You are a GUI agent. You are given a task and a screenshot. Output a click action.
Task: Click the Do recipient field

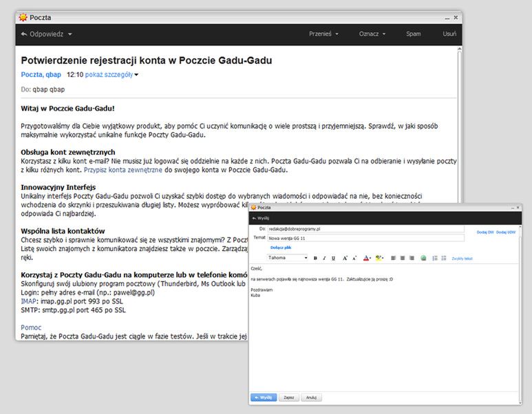(365, 229)
